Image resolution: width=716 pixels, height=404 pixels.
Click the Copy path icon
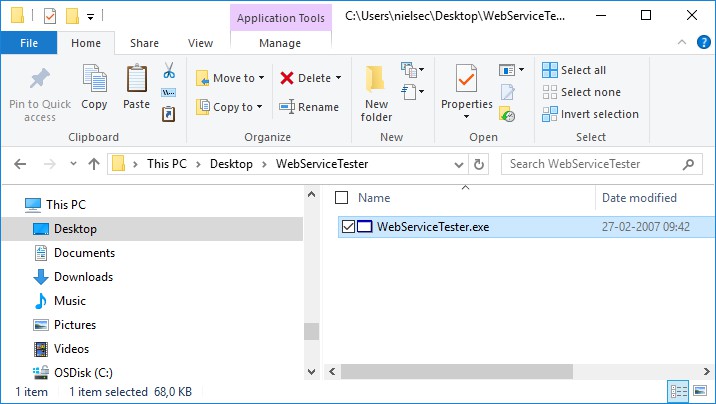coord(168,93)
